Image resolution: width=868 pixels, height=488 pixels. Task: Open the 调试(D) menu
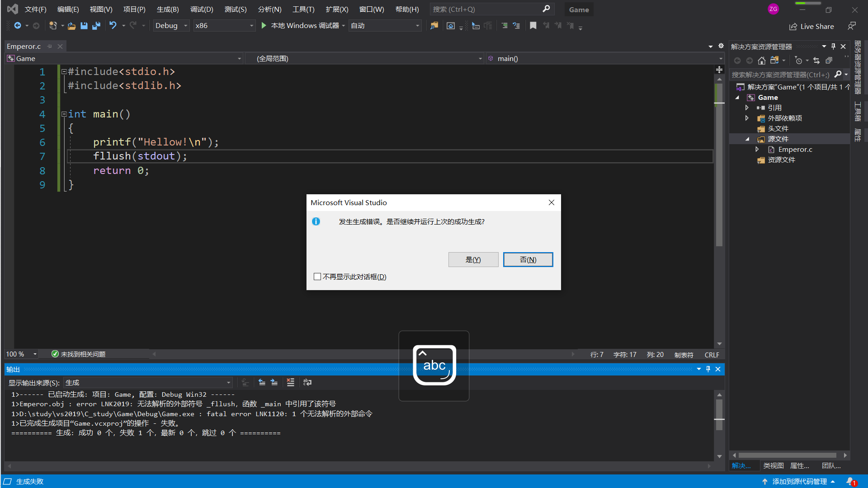(202, 9)
